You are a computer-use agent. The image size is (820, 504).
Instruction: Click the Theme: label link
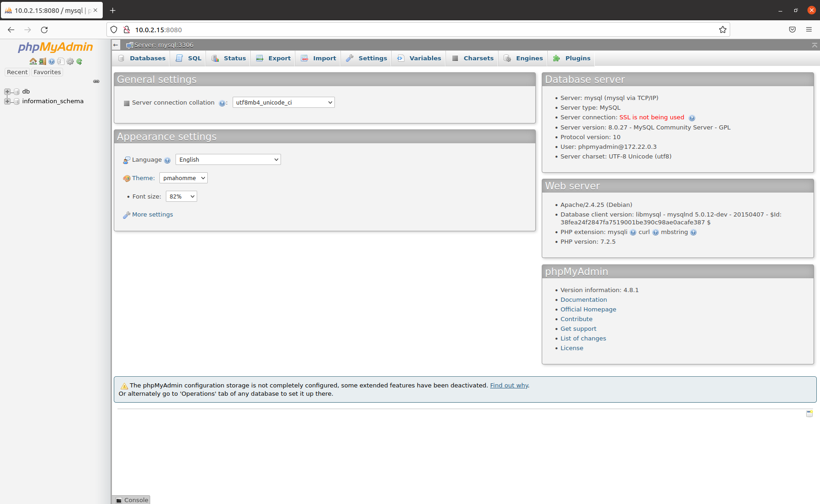143,178
